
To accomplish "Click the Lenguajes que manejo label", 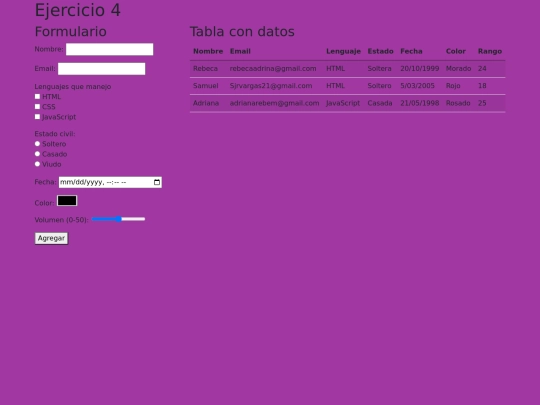I will point(73,86).
